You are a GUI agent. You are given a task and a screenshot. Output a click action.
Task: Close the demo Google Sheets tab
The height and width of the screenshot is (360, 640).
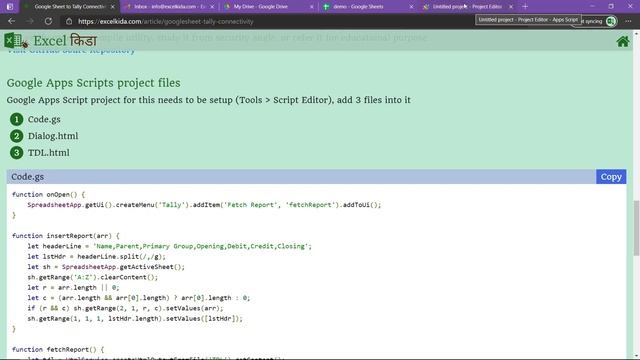(x=411, y=7)
